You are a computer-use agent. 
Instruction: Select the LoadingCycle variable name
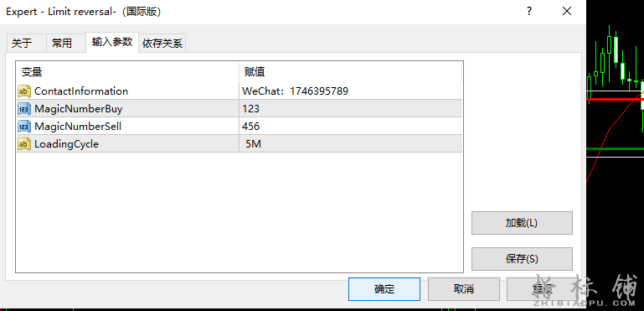pos(66,144)
